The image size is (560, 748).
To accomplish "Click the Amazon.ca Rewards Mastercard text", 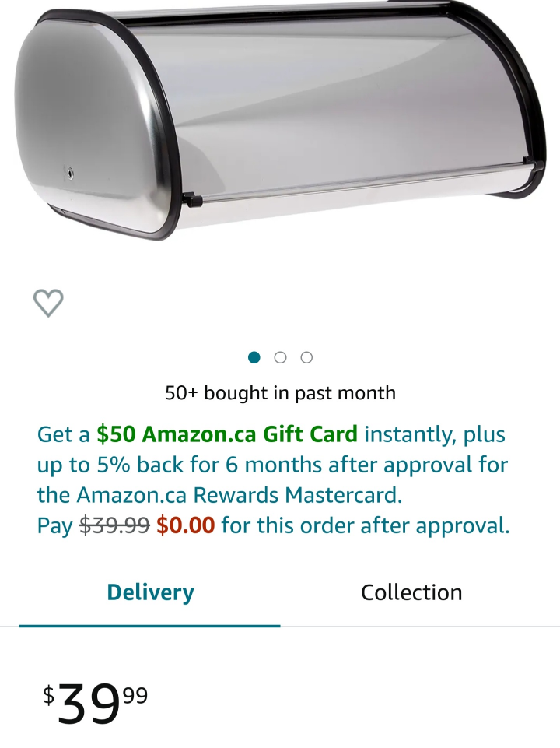I will click(240, 495).
